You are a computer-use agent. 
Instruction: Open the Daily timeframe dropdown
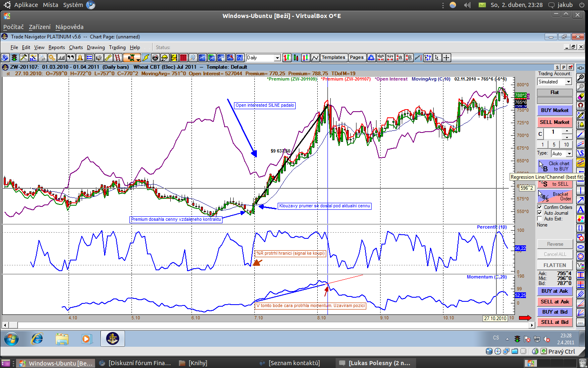tap(277, 58)
